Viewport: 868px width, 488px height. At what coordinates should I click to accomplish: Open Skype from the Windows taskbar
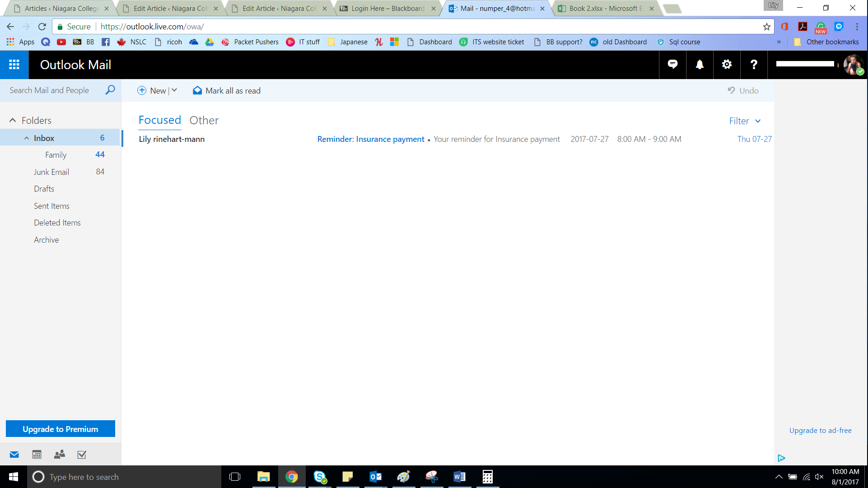pos(320,477)
